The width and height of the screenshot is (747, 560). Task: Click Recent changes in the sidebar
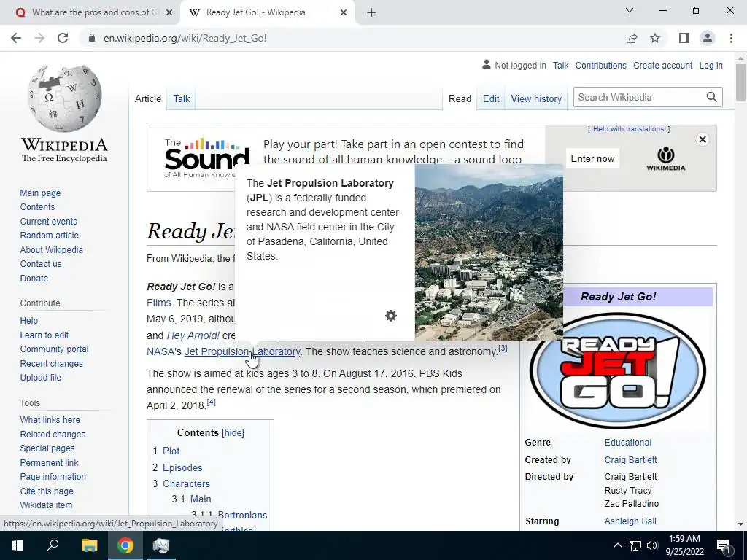(x=52, y=363)
